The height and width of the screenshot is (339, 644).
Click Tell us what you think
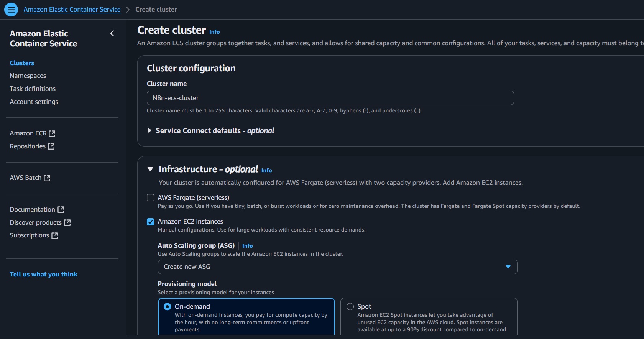tap(44, 275)
